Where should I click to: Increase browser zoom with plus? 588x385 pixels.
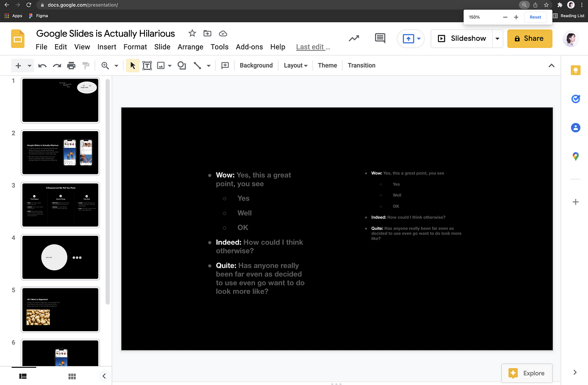[x=516, y=17]
